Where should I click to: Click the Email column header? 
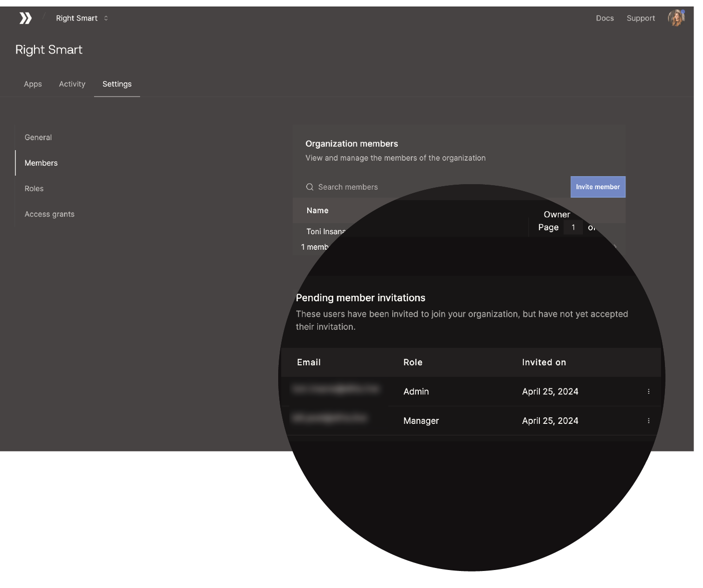[x=309, y=362]
